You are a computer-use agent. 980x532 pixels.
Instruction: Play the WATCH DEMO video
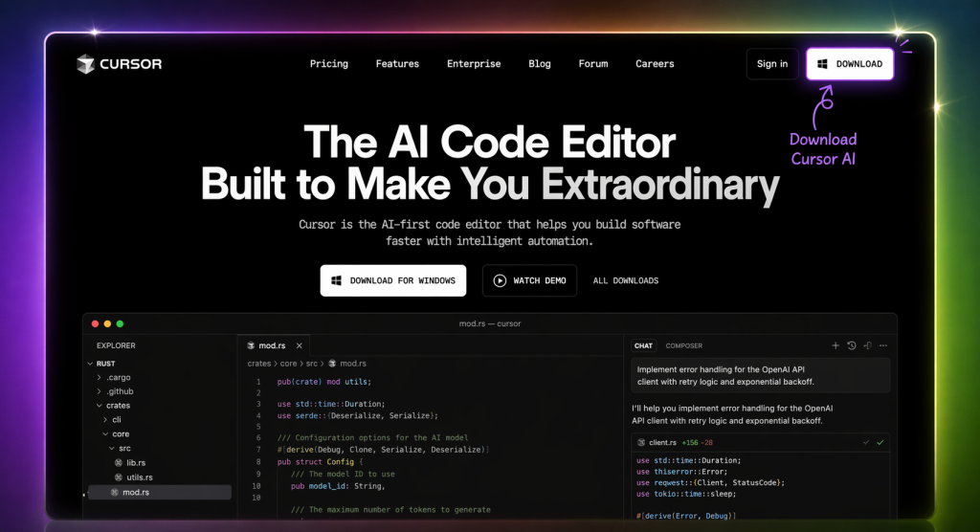pos(529,280)
